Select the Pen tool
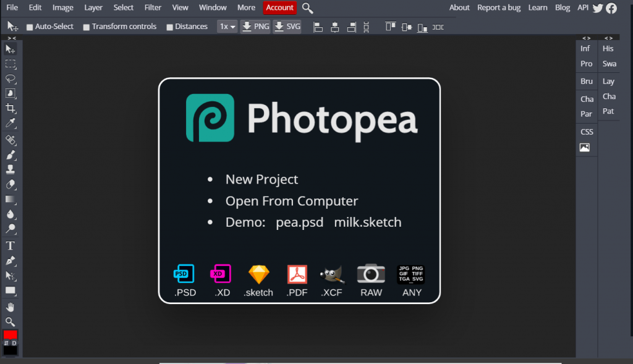 click(x=11, y=261)
